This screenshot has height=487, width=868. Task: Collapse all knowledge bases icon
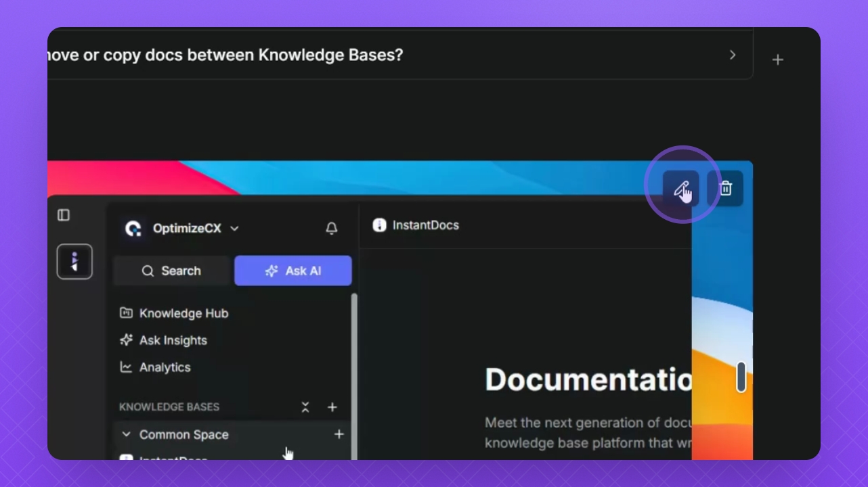tap(305, 407)
